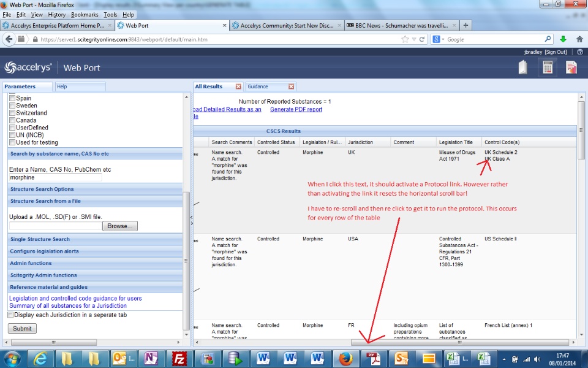588x368 pixels.
Task: Tick the Used for testing checkbox
Action: 12,142
